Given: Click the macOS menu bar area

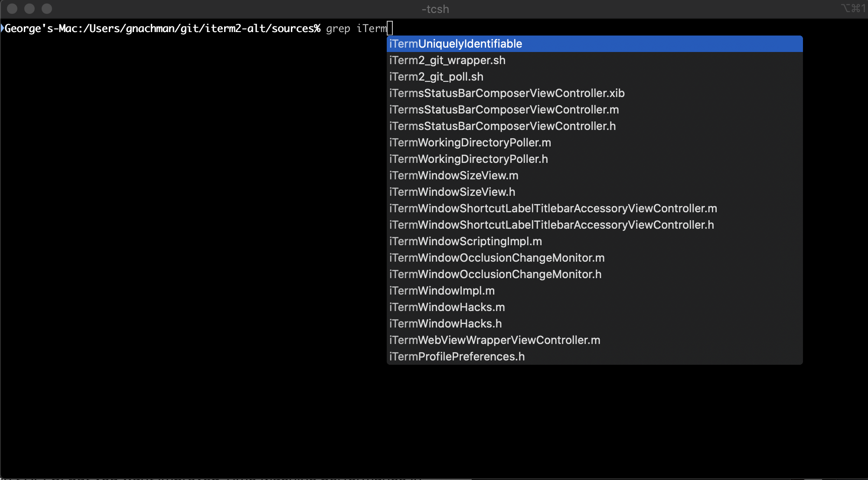Looking at the screenshot, I should pos(434,9).
